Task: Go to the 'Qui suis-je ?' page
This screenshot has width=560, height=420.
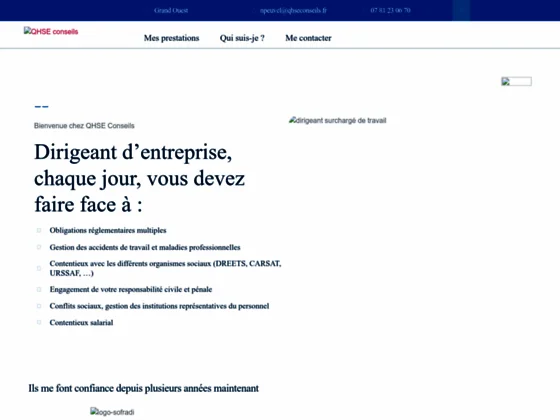Action: (242, 38)
